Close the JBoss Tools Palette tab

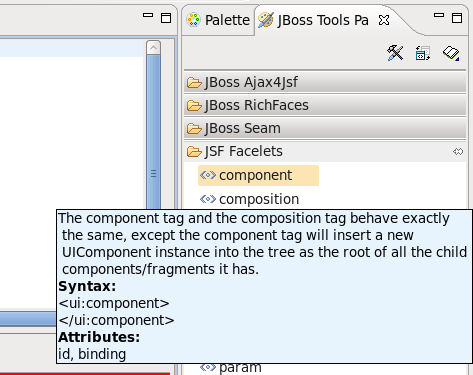pos(384,20)
